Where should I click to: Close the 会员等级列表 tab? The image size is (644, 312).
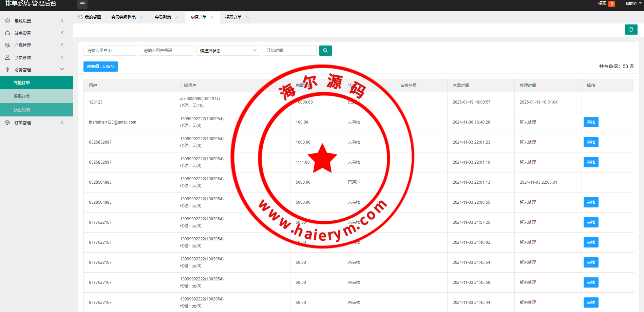[x=141, y=17]
